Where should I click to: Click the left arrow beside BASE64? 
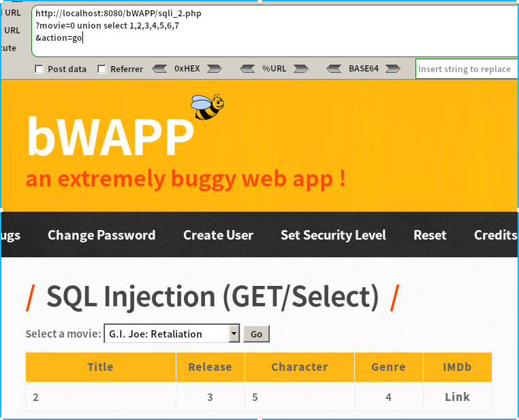(x=334, y=69)
